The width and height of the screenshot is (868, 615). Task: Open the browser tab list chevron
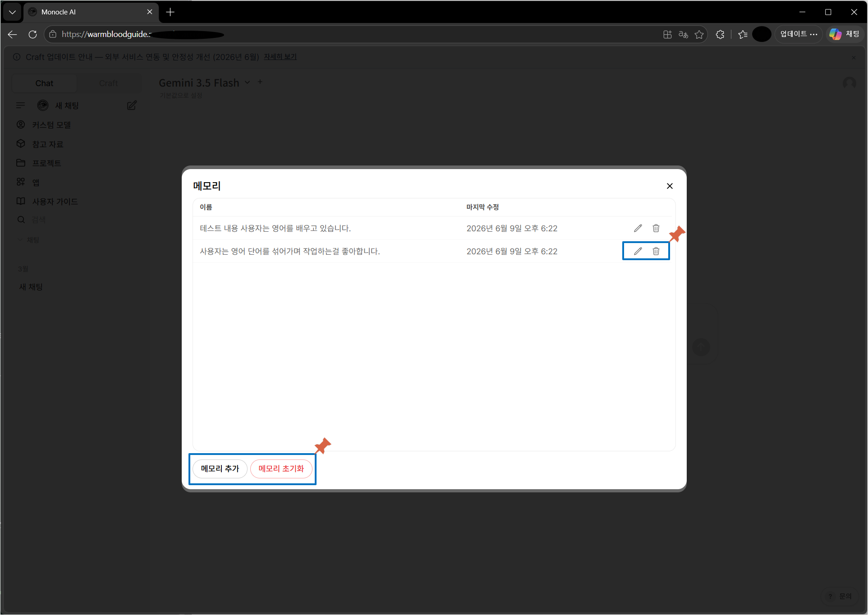[x=12, y=12]
